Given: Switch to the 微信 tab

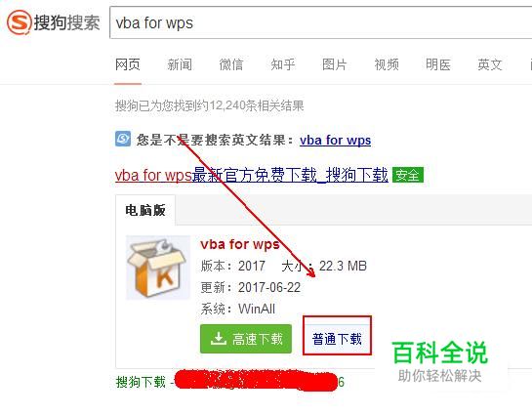Looking at the screenshot, I should pos(231,64).
